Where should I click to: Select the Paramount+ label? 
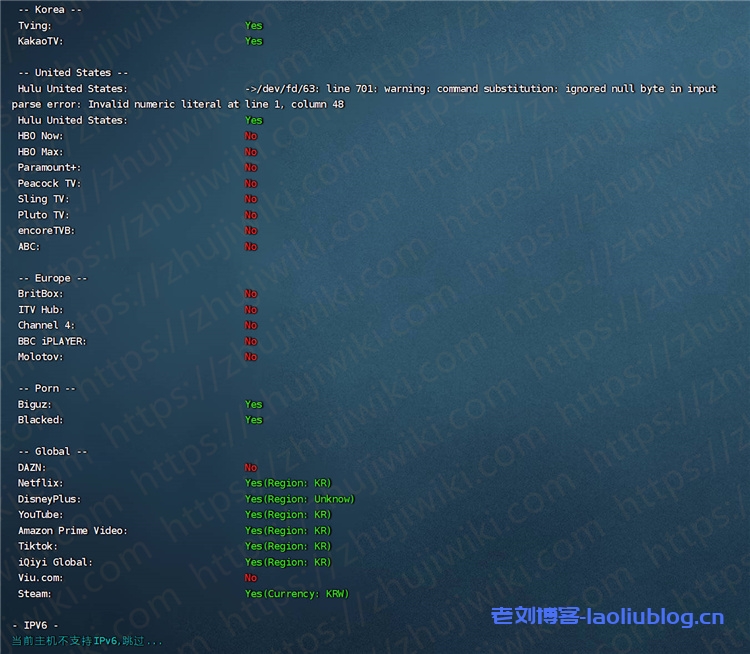tap(49, 168)
